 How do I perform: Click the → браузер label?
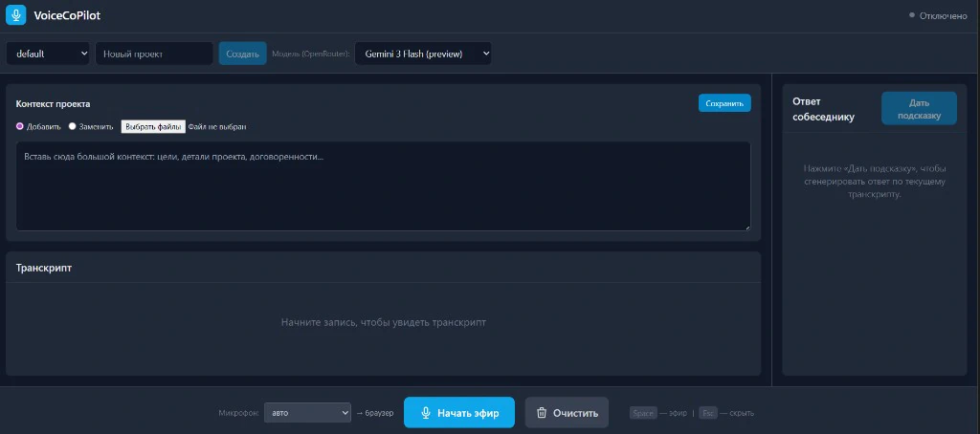click(375, 413)
